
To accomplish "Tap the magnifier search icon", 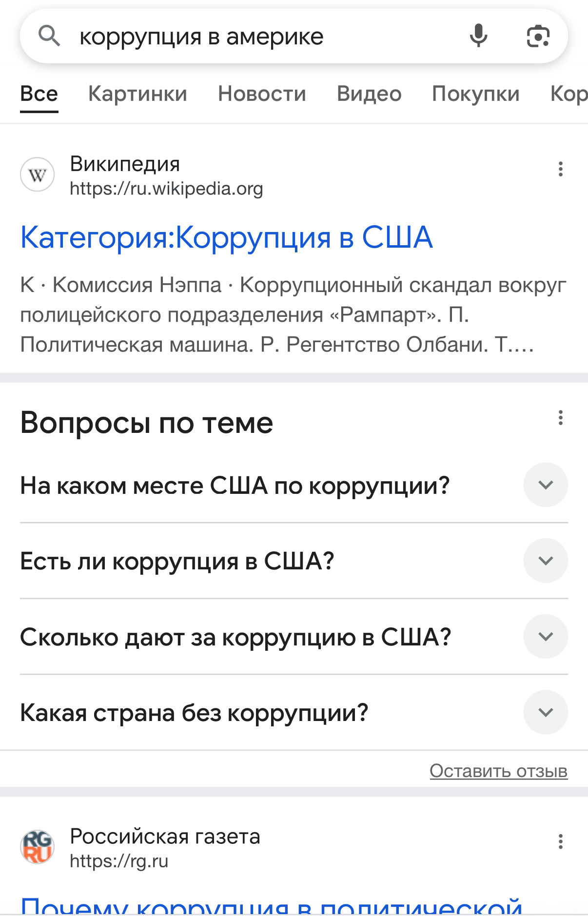I will [49, 36].
